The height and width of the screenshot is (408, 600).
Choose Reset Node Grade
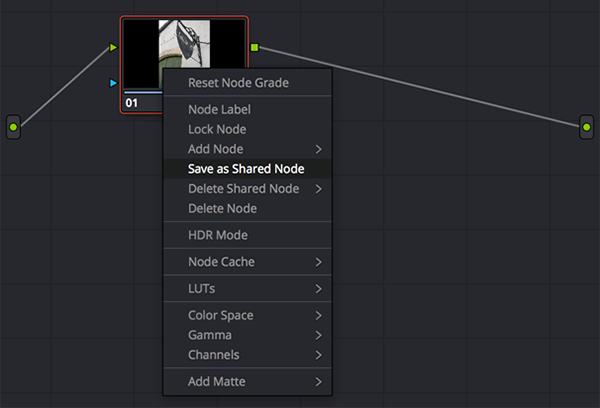click(248, 83)
